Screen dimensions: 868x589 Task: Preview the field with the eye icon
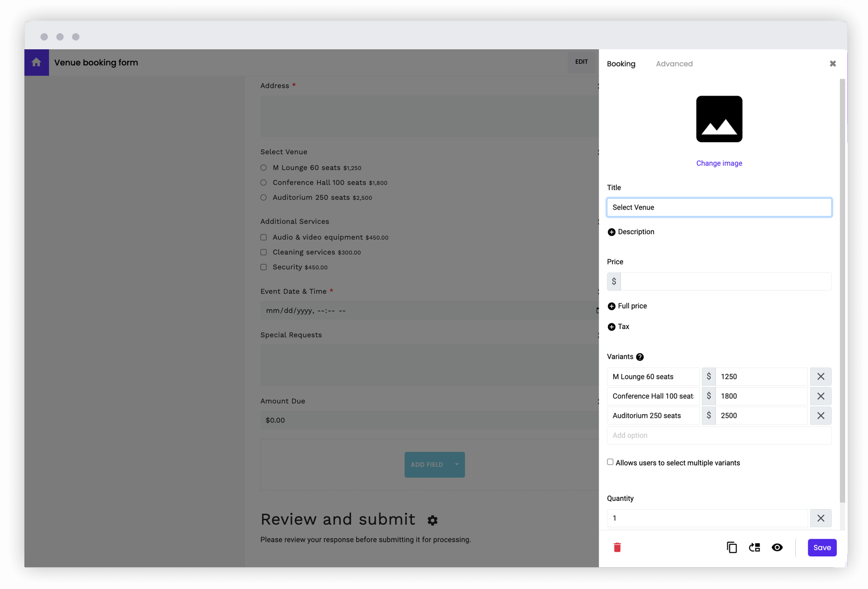coord(777,547)
